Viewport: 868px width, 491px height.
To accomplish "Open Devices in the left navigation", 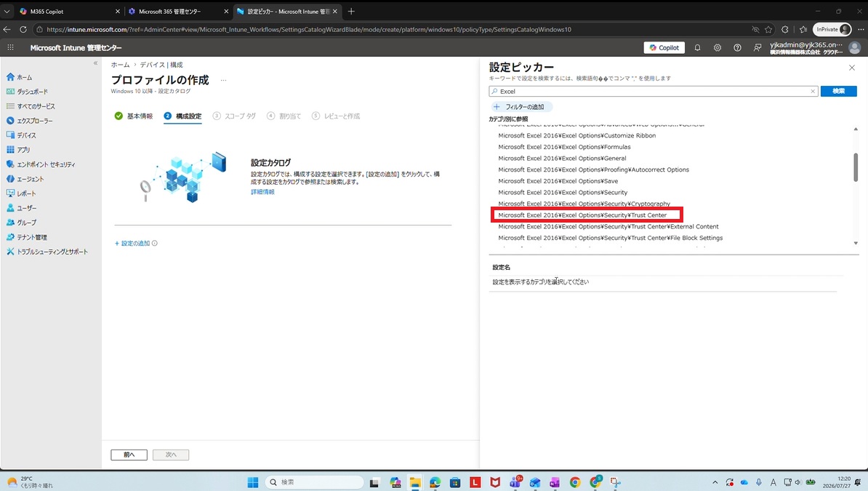I will point(21,135).
